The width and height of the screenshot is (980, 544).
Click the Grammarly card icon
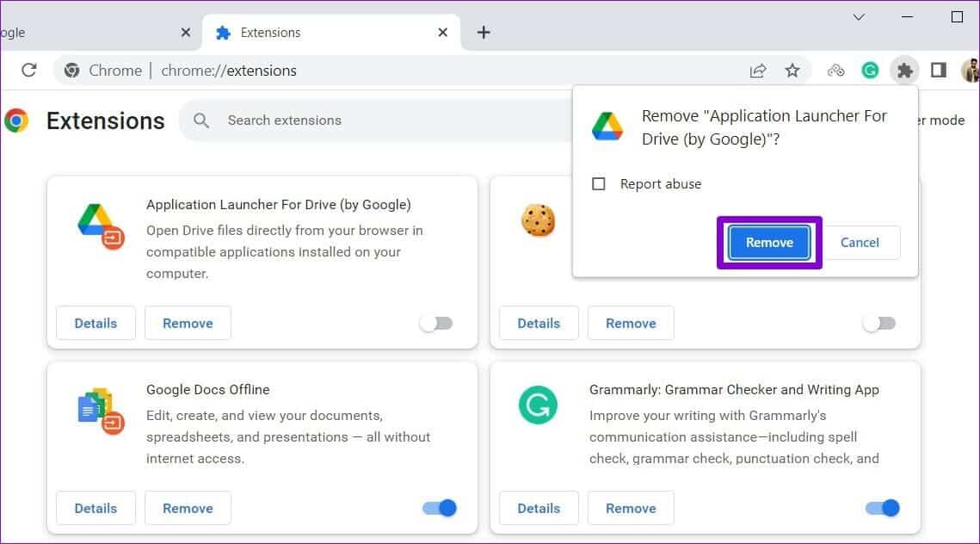tap(538, 405)
